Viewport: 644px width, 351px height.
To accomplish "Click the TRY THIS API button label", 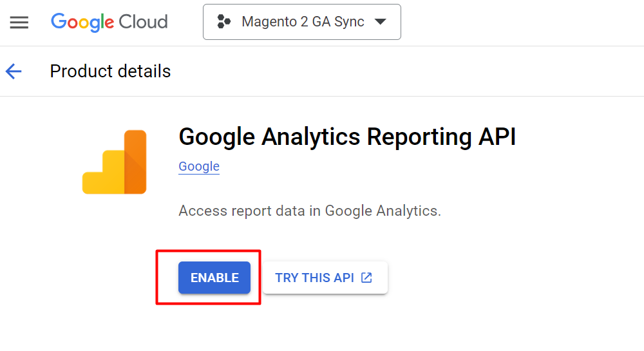I will [314, 278].
